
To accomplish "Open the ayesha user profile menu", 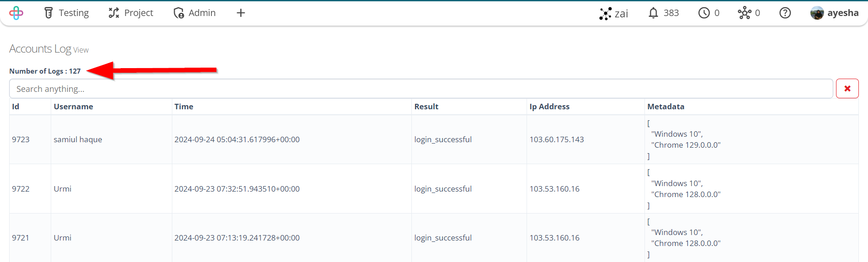I will tap(834, 13).
